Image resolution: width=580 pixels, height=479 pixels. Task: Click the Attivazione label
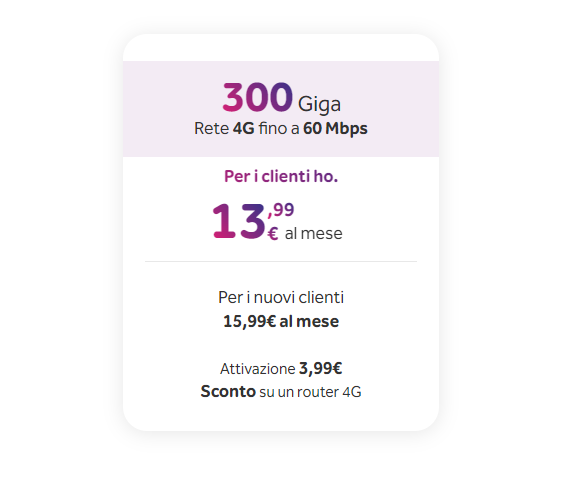coord(257,369)
